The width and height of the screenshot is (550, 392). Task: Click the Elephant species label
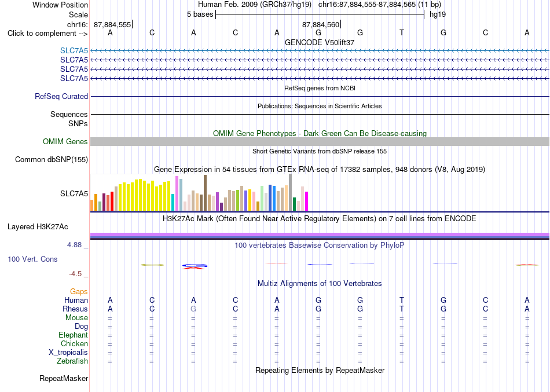(73, 335)
